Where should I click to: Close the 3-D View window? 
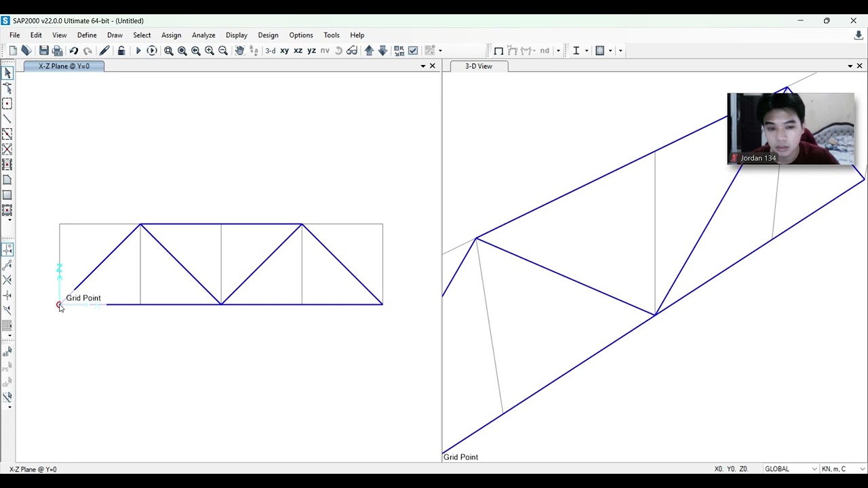(860, 66)
